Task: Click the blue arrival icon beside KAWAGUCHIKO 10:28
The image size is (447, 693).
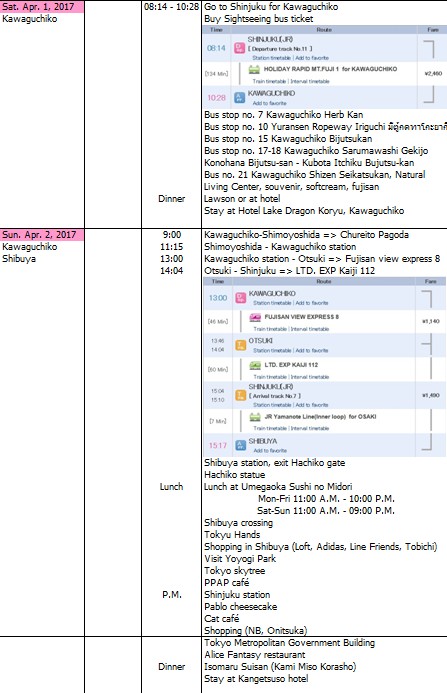Action: click(x=240, y=97)
